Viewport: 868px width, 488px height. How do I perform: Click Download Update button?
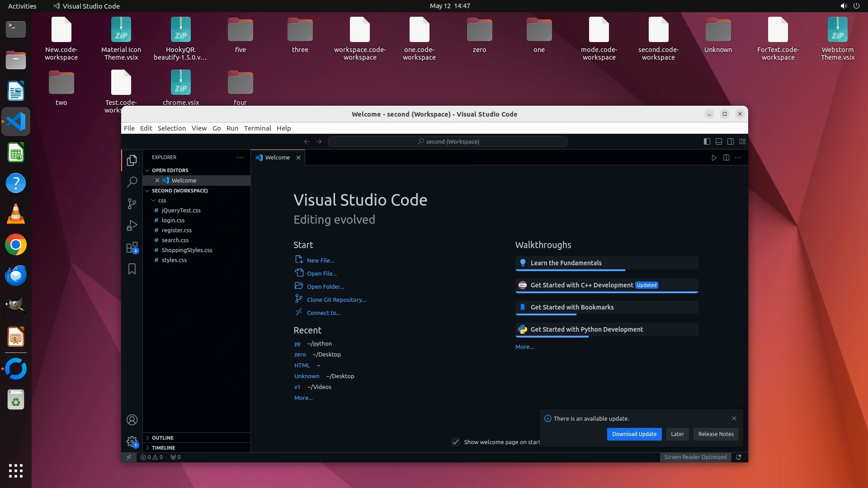pyautogui.click(x=634, y=434)
